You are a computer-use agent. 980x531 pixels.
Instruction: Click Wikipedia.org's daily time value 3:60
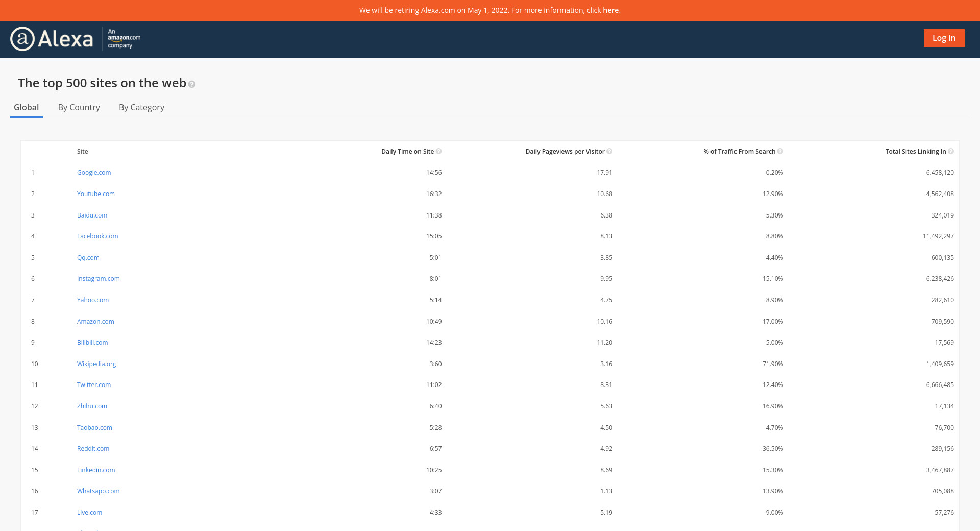436,364
